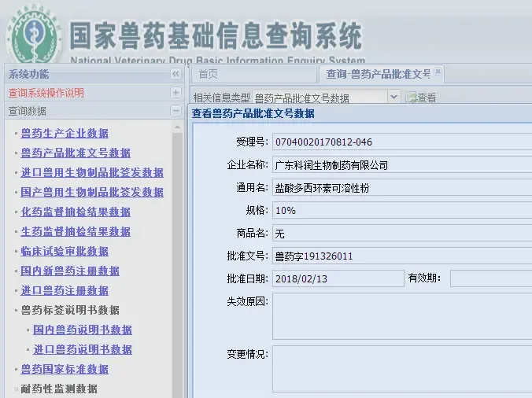The image size is (532, 398).
Task: Click the system logo emblem
Action: 34,34
